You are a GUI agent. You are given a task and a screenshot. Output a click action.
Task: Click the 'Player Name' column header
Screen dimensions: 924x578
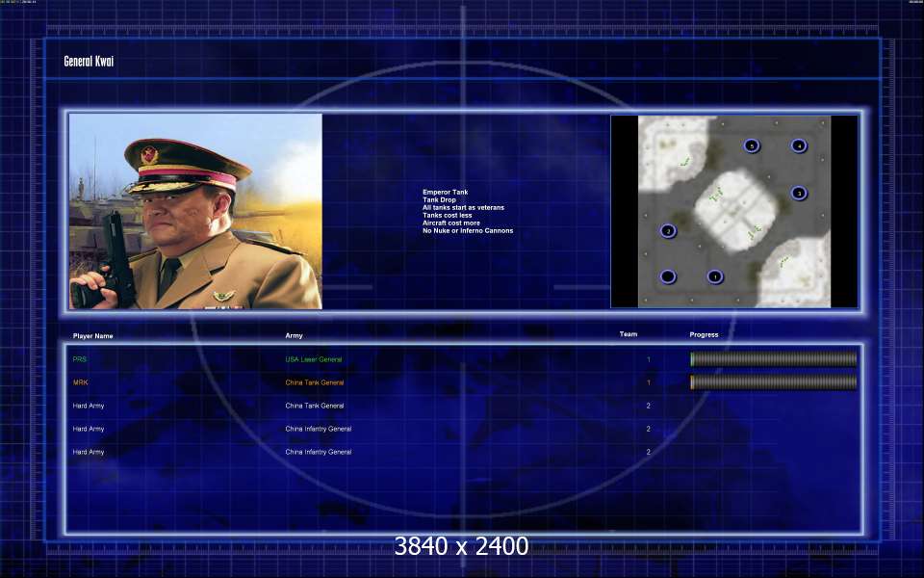click(93, 335)
